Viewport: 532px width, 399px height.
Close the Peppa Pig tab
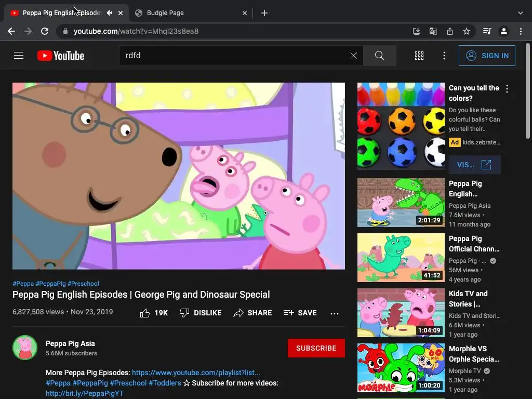pyautogui.click(x=121, y=13)
